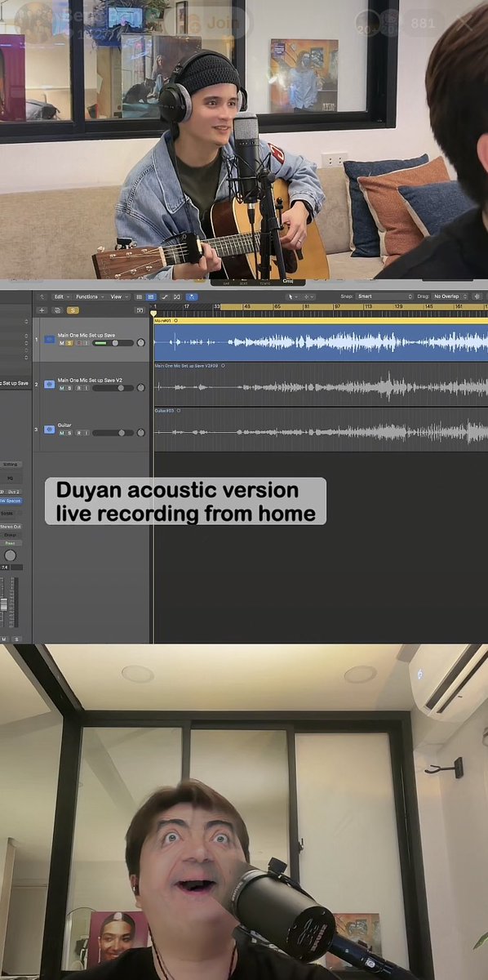Open the pointer tool selector
Viewport: 488px width, 980px height.
tap(293, 296)
